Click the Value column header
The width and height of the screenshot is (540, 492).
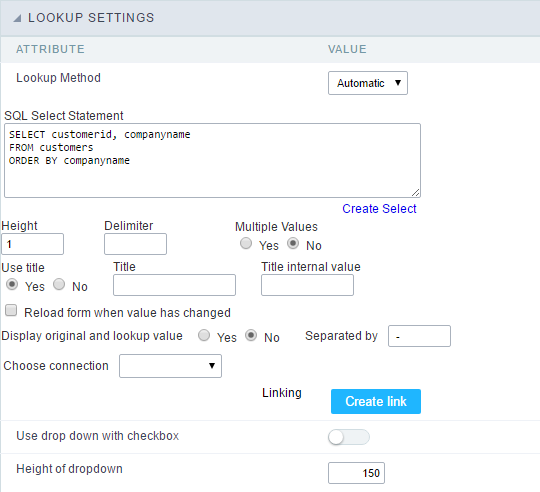[x=347, y=49]
